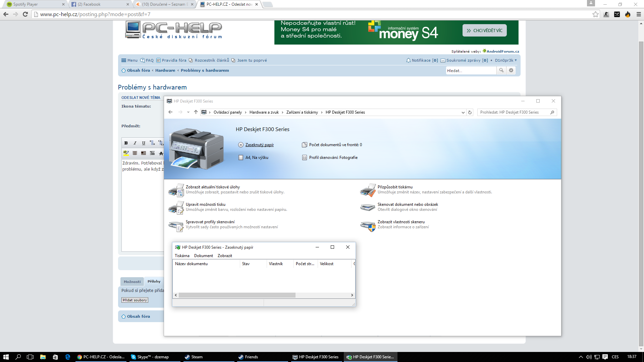This screenshot has width=644, height=362.
Task: Go up one level in control panel
Action: click(x=196, y=112)
